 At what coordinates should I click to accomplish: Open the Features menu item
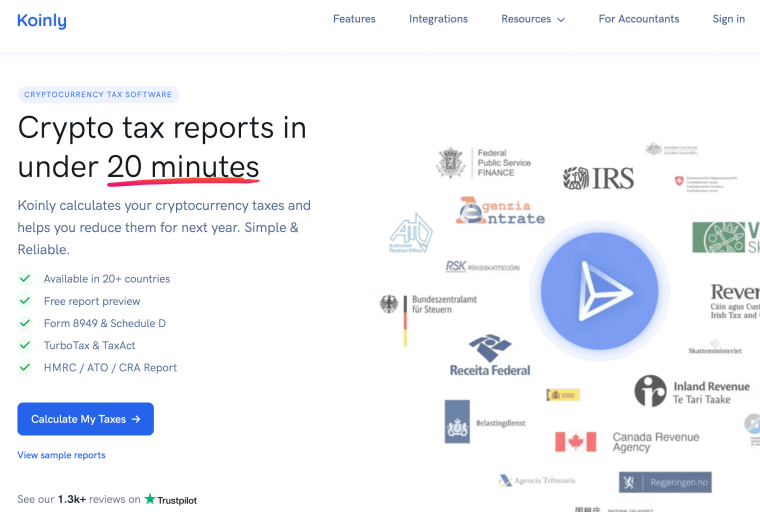(354, 19)
